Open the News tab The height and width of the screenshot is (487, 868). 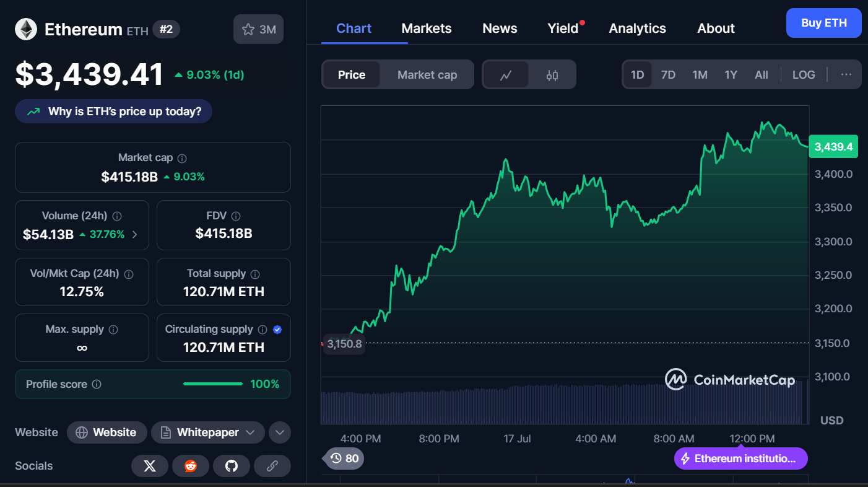(500, 29)
